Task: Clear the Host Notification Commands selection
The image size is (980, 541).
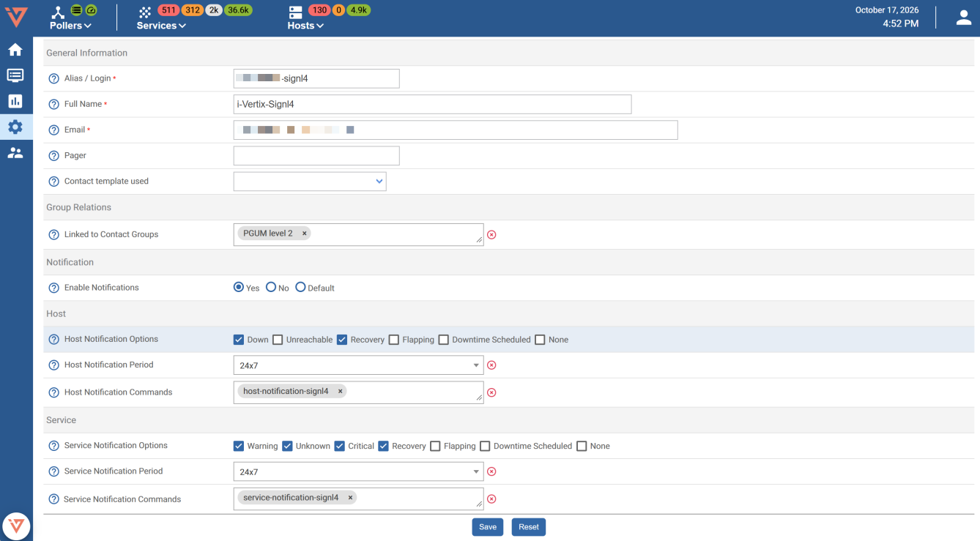Action: point(491,392)
